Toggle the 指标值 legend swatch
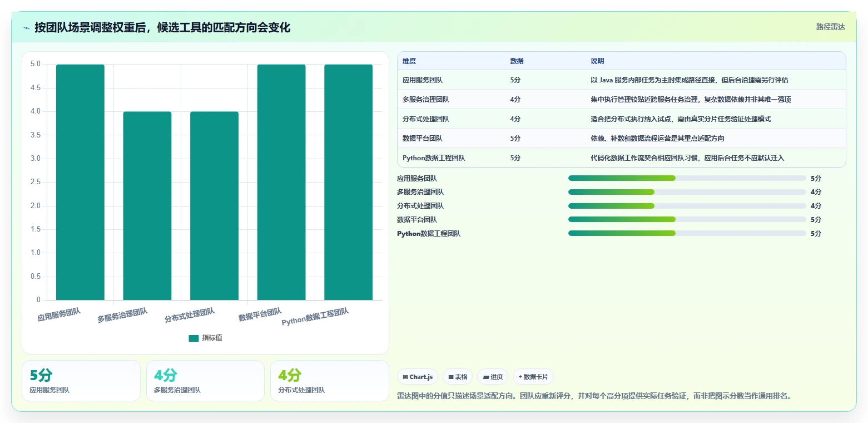The height and width of the screenshot is (423, 868). click(194, 338)
